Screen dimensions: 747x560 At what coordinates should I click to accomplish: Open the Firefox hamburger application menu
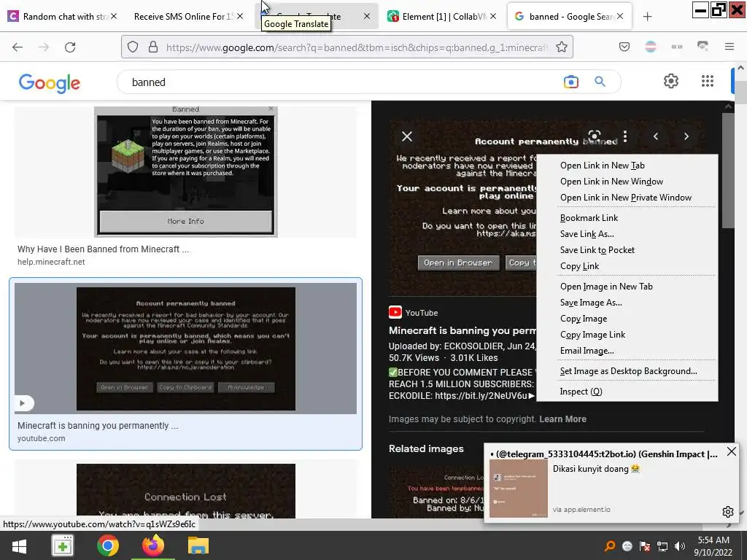(729, 47)
